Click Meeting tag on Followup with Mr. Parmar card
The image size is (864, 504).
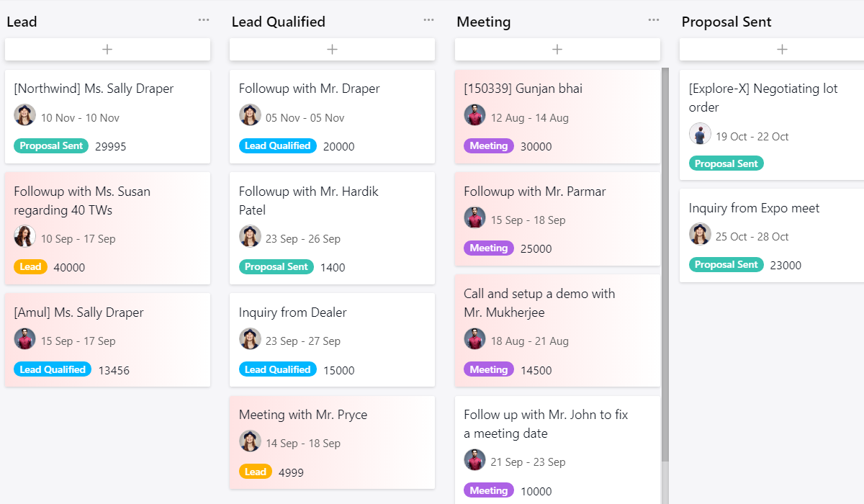489,248
